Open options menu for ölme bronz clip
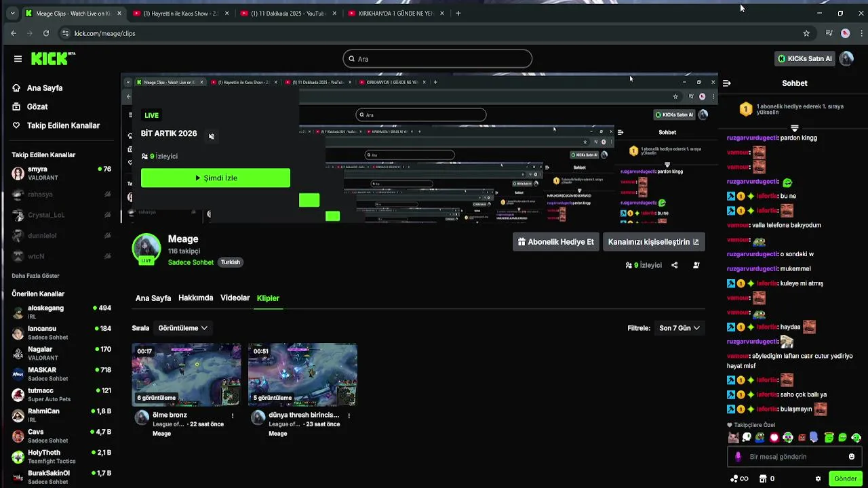868x488 pixels. pos(233,415)
